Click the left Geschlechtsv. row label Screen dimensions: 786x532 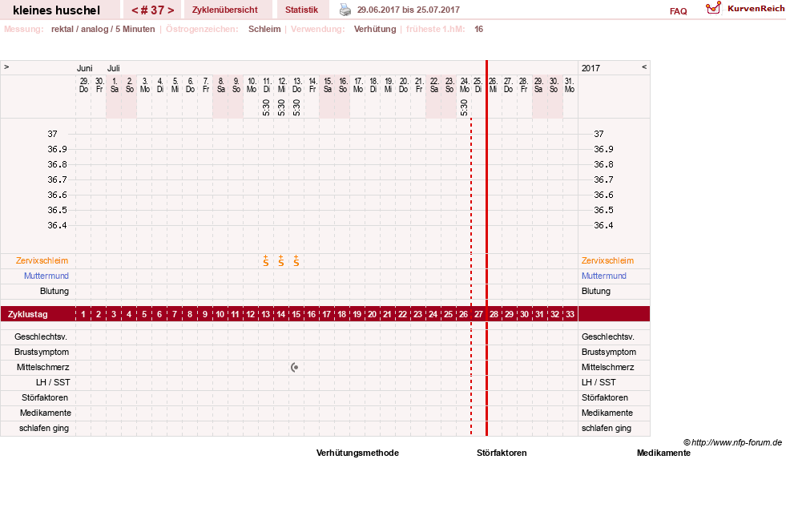tap(41, 337)
